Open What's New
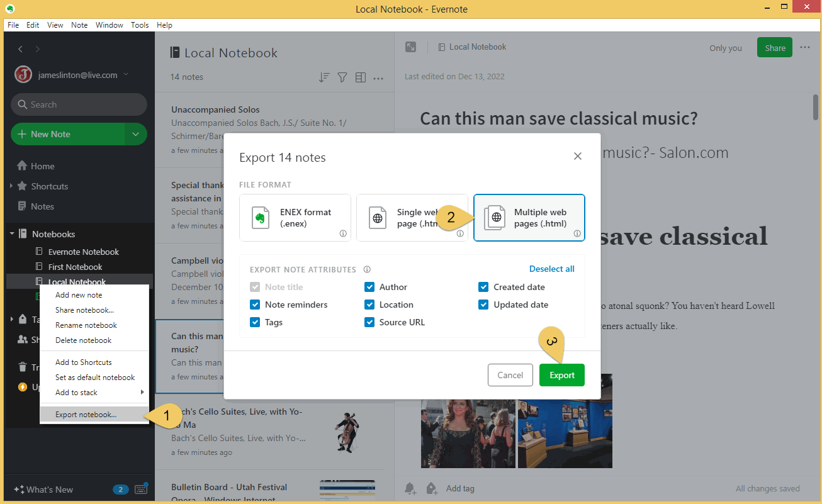This screenshot has width=822, height=504. coord(43,490)
